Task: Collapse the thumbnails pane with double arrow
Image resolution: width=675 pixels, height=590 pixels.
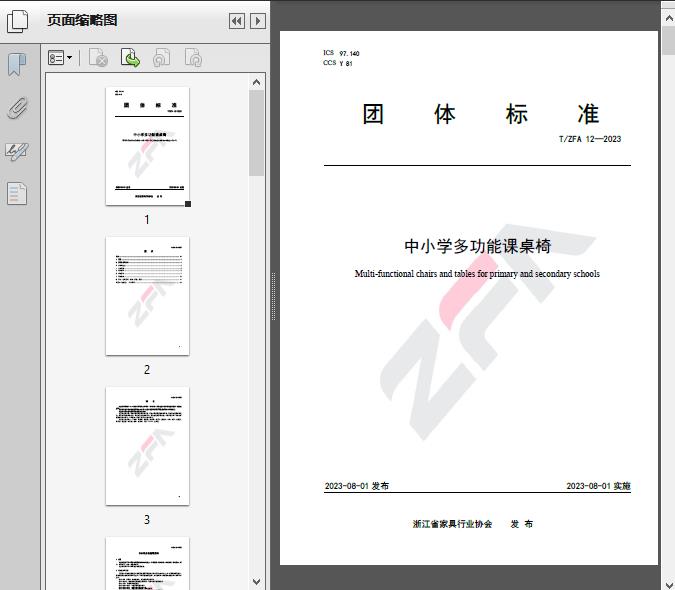Action: pyautogui.click(x=237, y=21)
